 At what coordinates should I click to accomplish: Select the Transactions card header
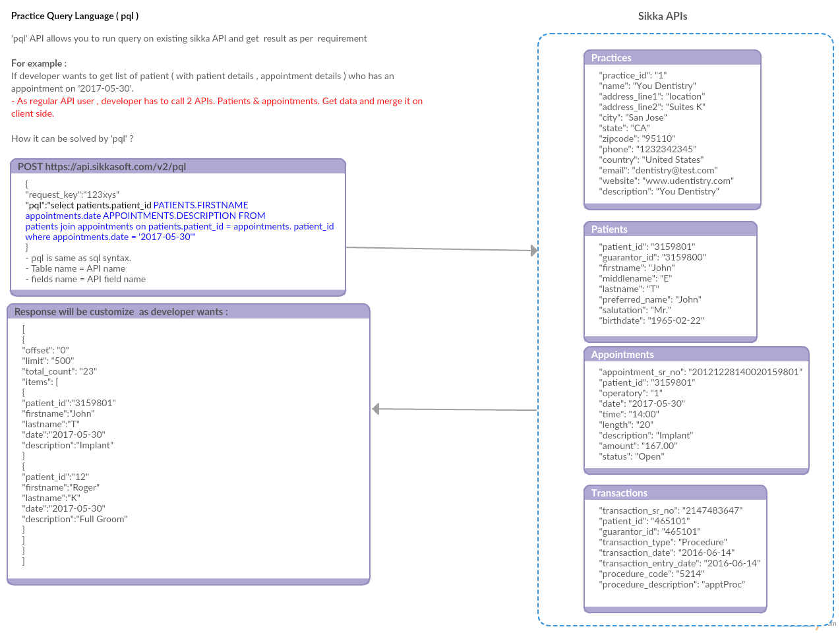pyautogui.click(x=675, y=493)
